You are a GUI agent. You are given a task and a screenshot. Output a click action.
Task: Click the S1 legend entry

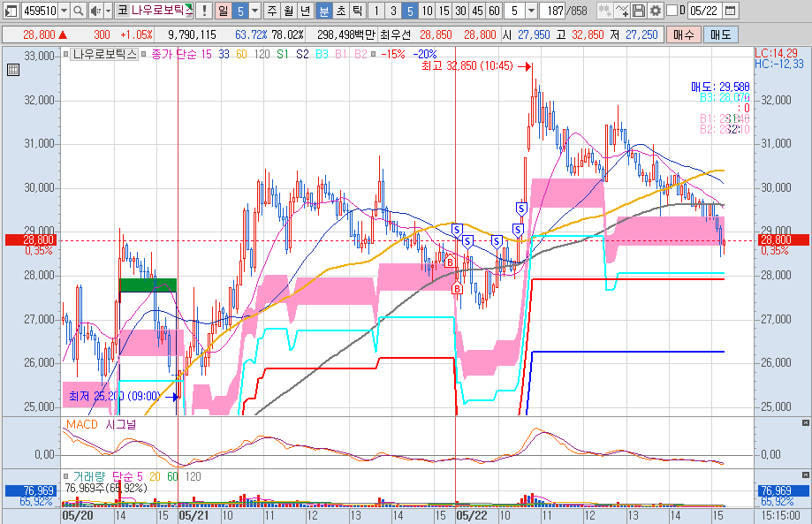283,54
